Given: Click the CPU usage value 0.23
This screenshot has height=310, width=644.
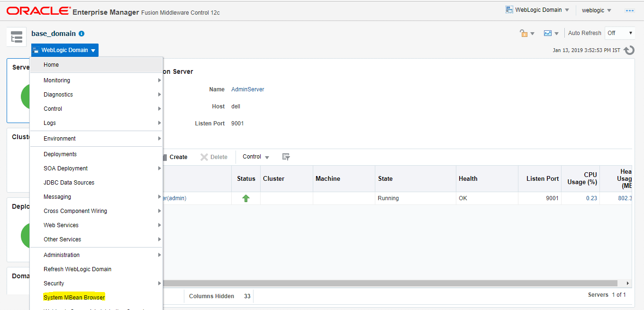Looking at the screenshot, I should 591,198.
